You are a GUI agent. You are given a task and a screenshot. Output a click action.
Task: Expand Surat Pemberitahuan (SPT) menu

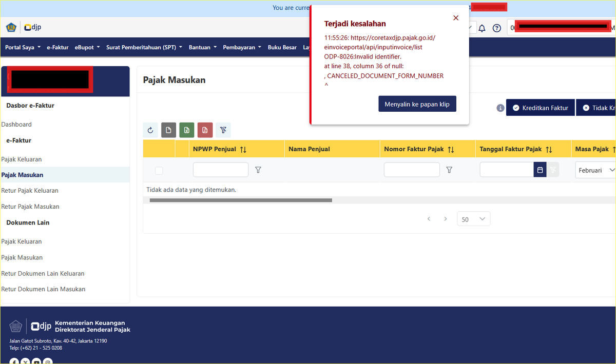tap(144, 47)
